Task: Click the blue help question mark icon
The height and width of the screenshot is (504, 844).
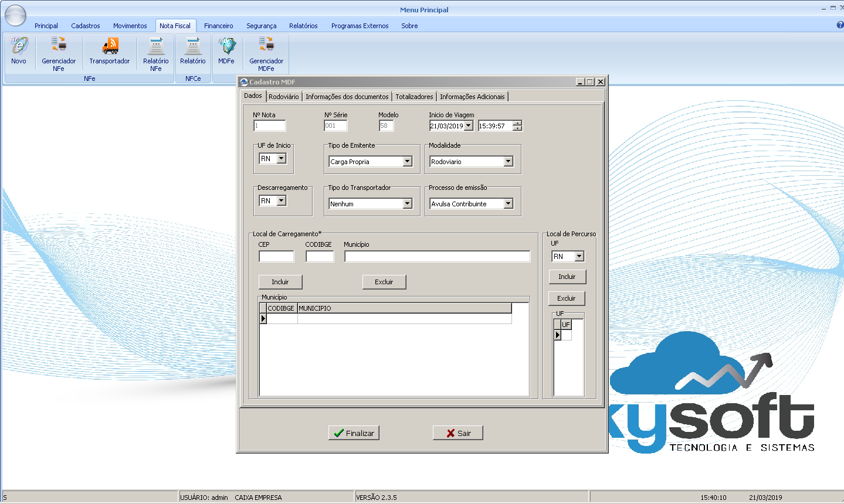Action: click(x=840, y=25)
